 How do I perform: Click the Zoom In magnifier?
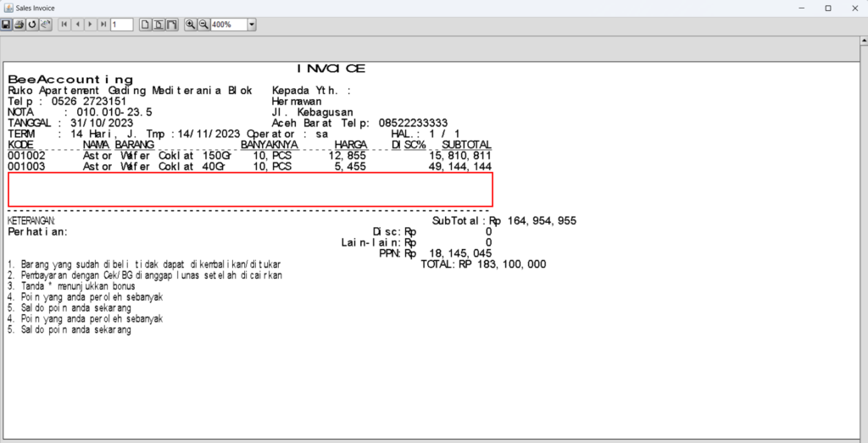point(191,25)
